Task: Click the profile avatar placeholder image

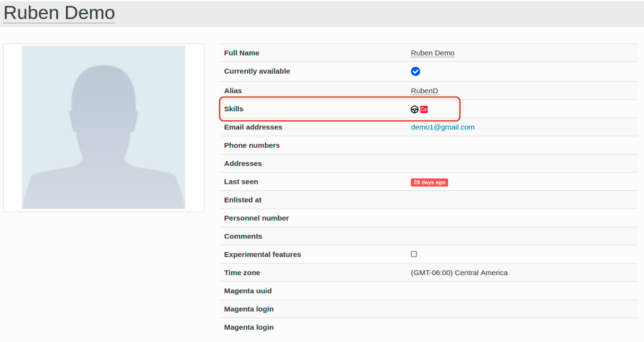Action: (103, 127)
